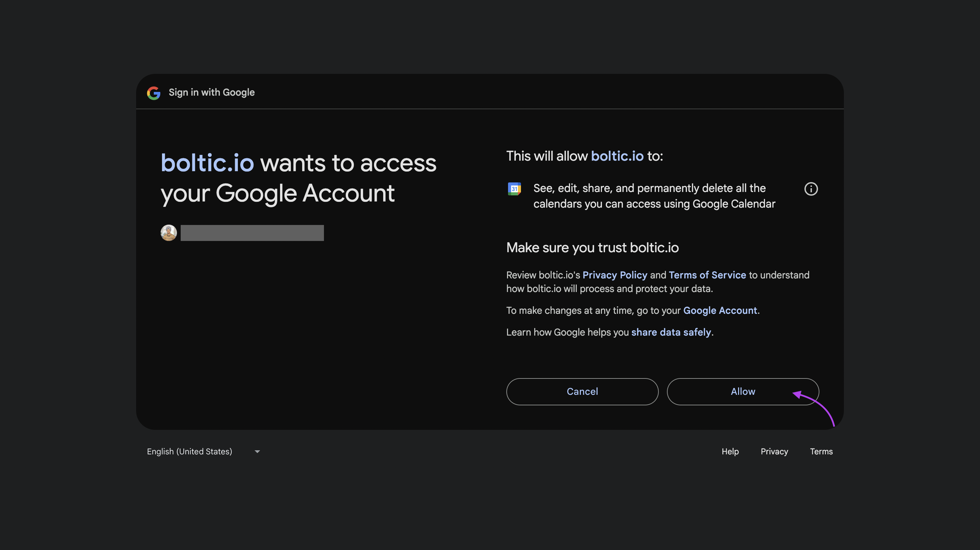Open the Privacy footer link

tap(774, 451)
